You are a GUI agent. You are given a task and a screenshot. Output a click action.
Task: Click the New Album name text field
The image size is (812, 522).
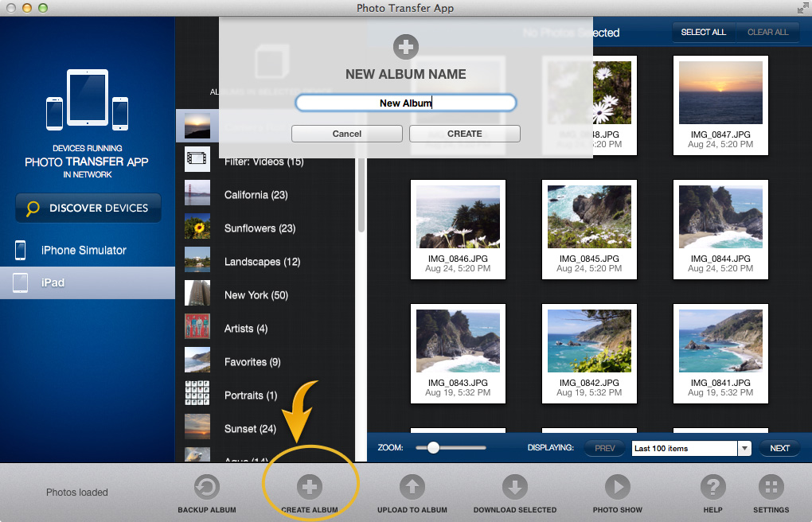coord(405,103)
